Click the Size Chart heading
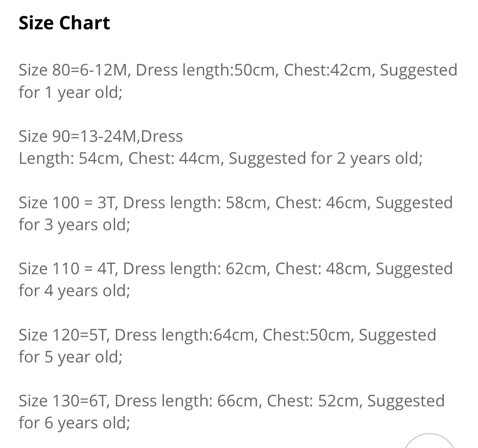Image resolution: width=478 pixels, height=448 pixels. click(x=64, y=23)
